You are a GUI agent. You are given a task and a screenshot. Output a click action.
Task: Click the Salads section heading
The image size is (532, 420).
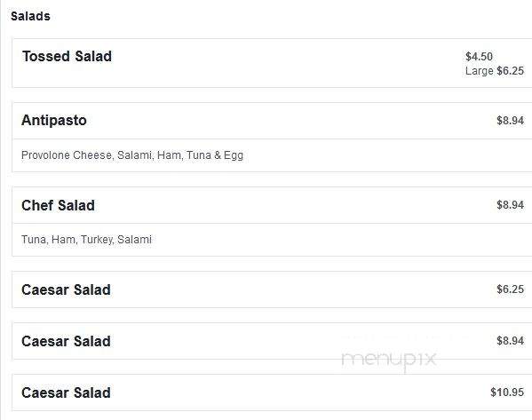[30, 16]
